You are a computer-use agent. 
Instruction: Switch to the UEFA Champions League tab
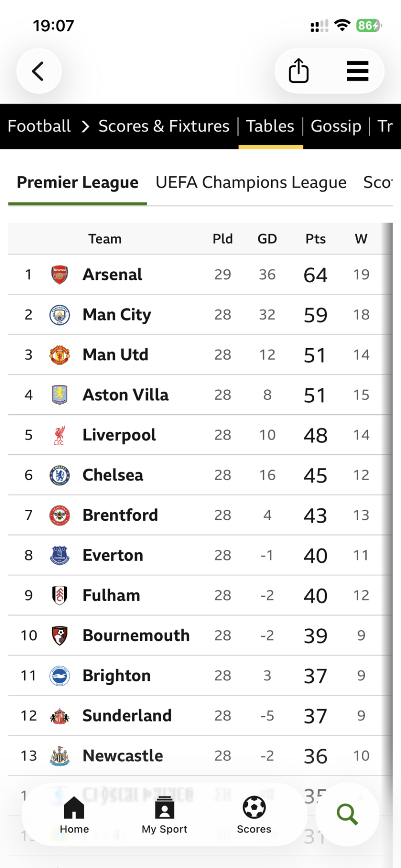[x=251, y=183]
